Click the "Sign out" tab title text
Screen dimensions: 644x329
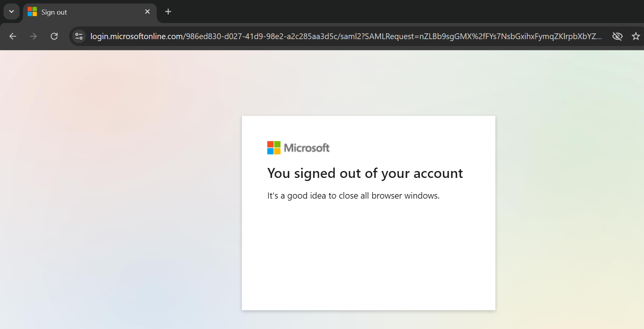coord(54,12)
